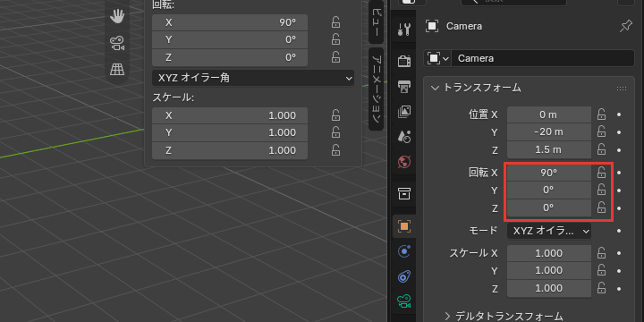Click the 回転 Y field in properties panel

pyautogui.click(x=549, y=191)
